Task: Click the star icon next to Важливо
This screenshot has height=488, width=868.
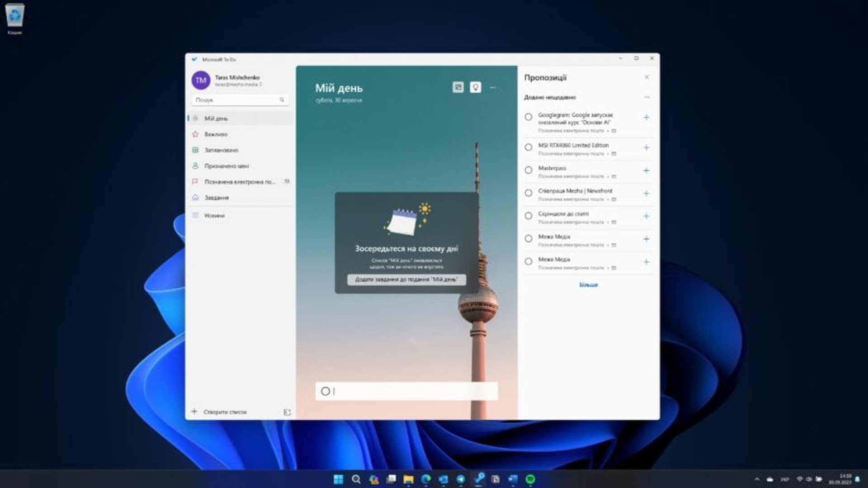Action: point(195,134)
